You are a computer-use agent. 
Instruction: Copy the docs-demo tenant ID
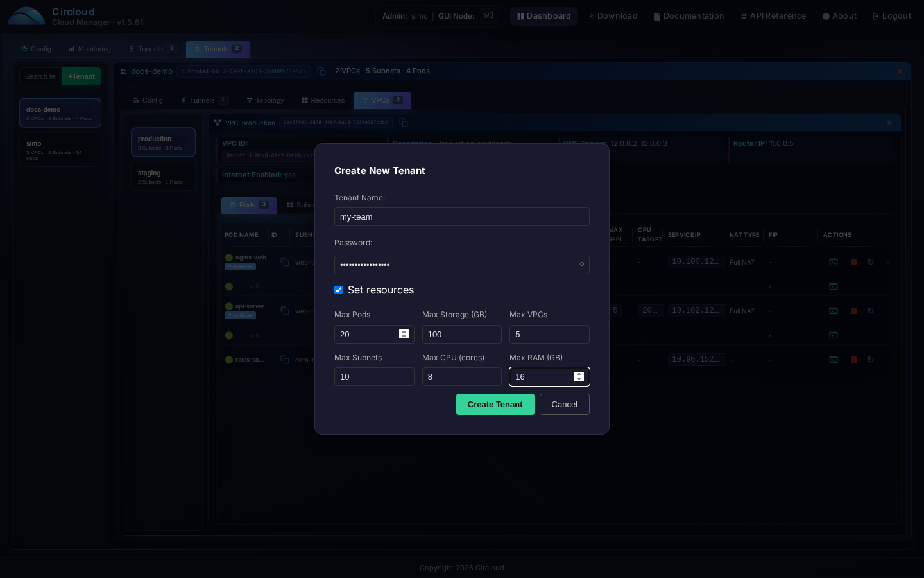321,72
